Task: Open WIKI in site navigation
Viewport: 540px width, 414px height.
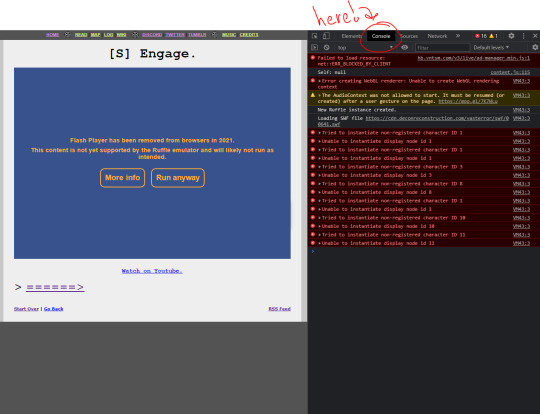Action: click(121, 35)
